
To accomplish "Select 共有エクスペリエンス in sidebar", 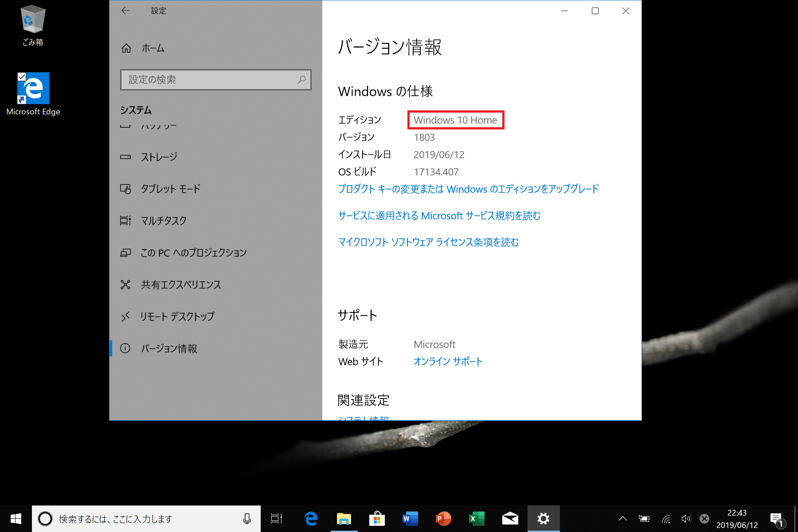I will tap(180, 285).
